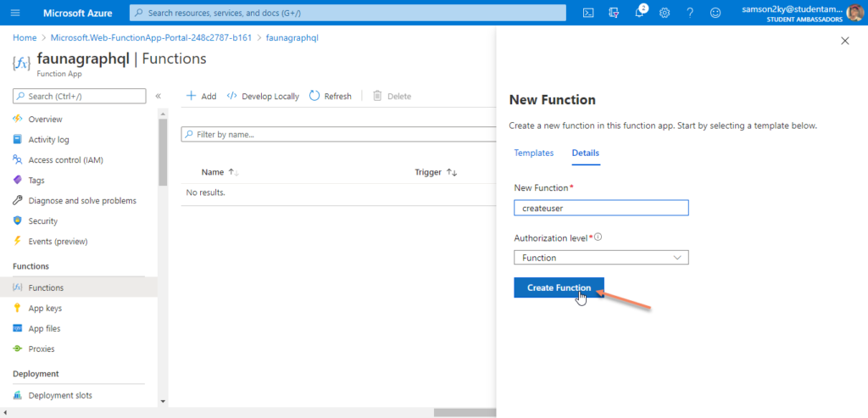Click the Delete toolbar button
Screen dimensions: 868x418
392,97
